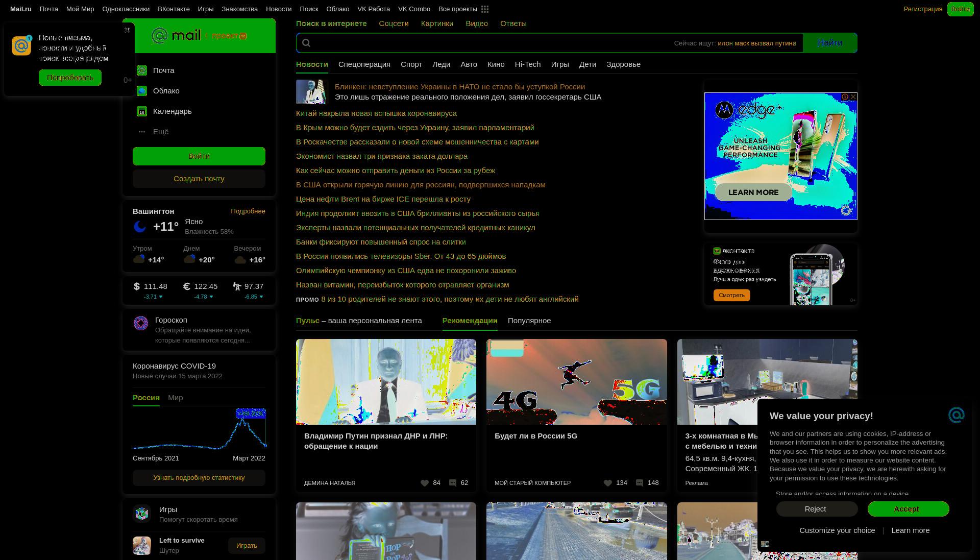Click the Игры cube icon

(x=142, y=513)
